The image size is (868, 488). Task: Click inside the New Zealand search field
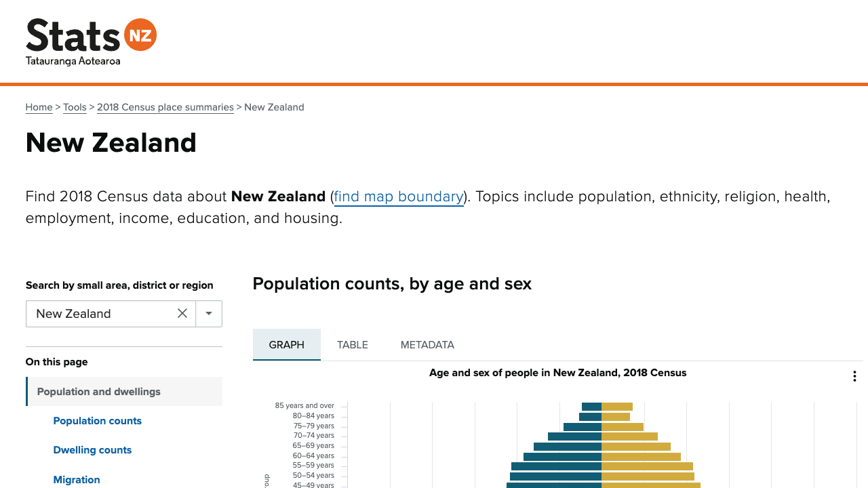point(102,313)
